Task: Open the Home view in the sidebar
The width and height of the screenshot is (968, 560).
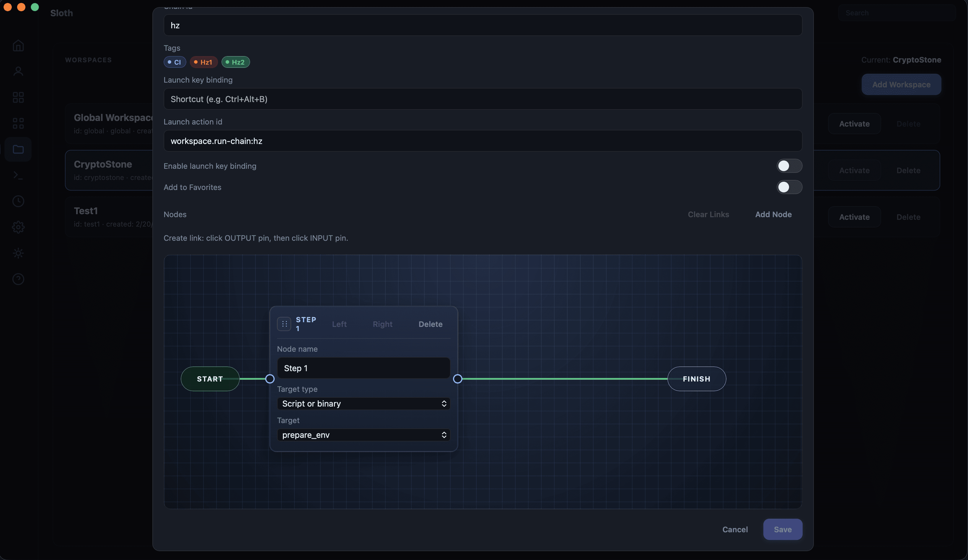Action: pyautogui.click(x=18, y=46)
